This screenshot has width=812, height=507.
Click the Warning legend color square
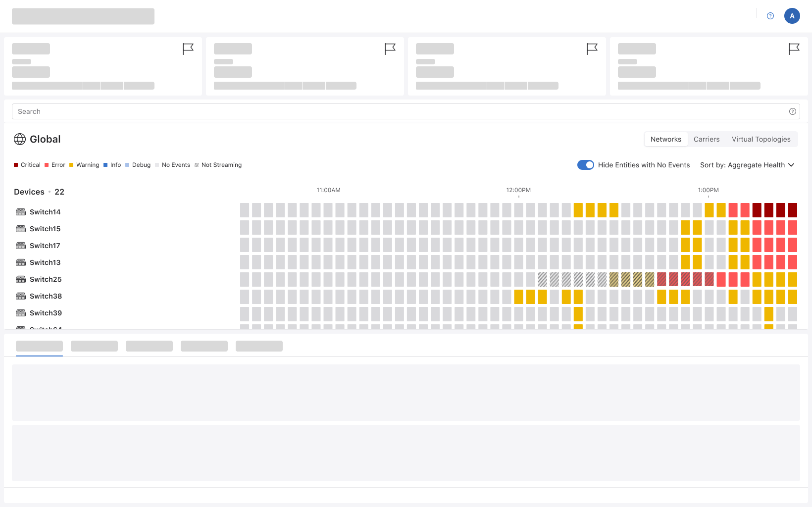(71, 165)
